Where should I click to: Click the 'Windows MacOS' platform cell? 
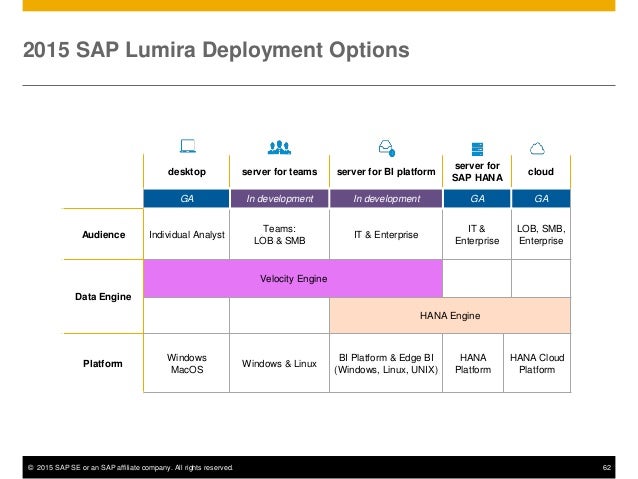(187, 364)
